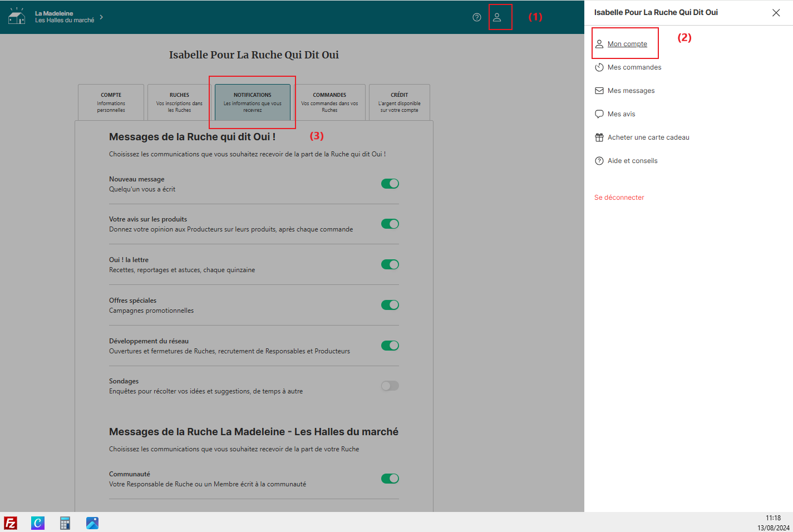Open the photo viewer app in taskbar

point(92,523)
